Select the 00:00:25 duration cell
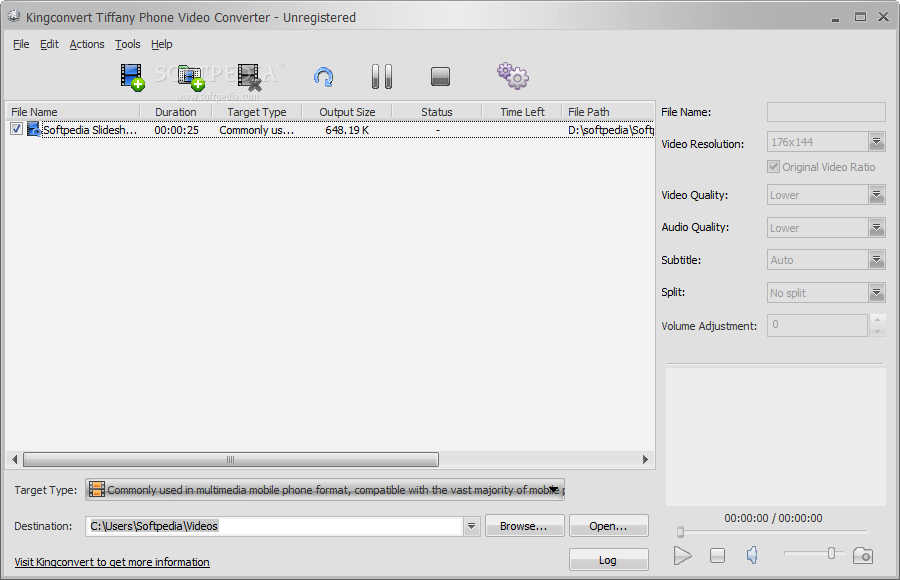 tap(176, 130)
